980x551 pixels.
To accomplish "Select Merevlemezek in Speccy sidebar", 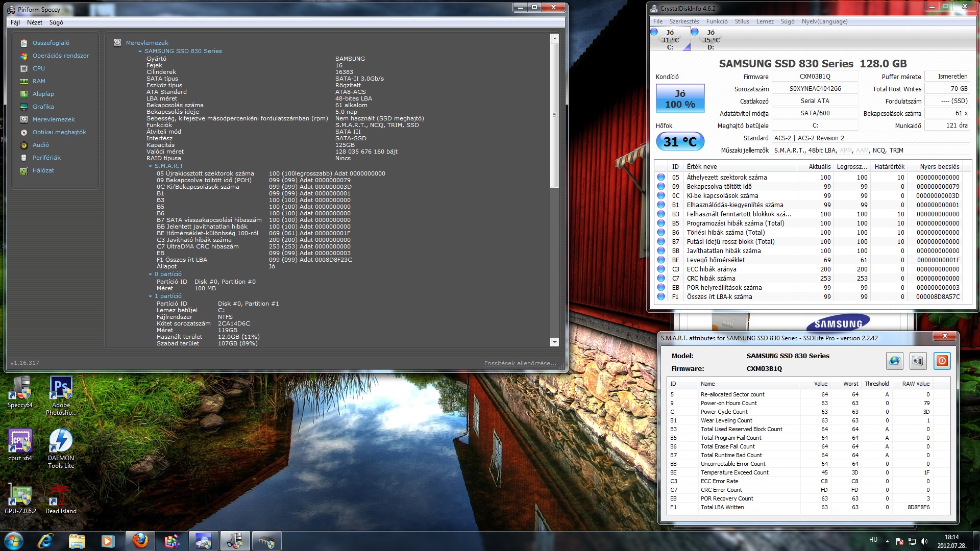I will click(x=54, y=119).
